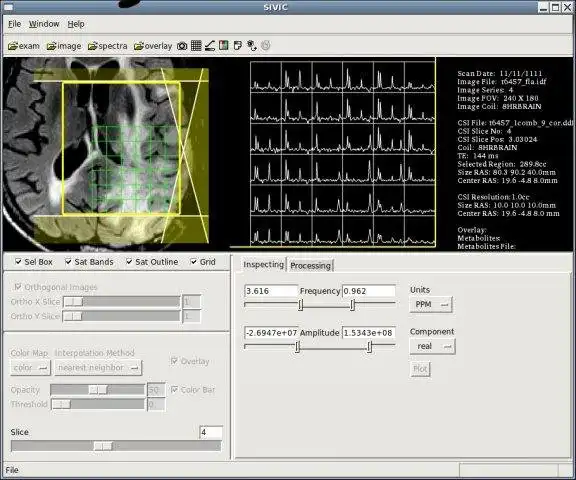Click the Frequency field showing 0.962
The width and height of the screenshot is (576, 480).
click(x=369, y=291)
